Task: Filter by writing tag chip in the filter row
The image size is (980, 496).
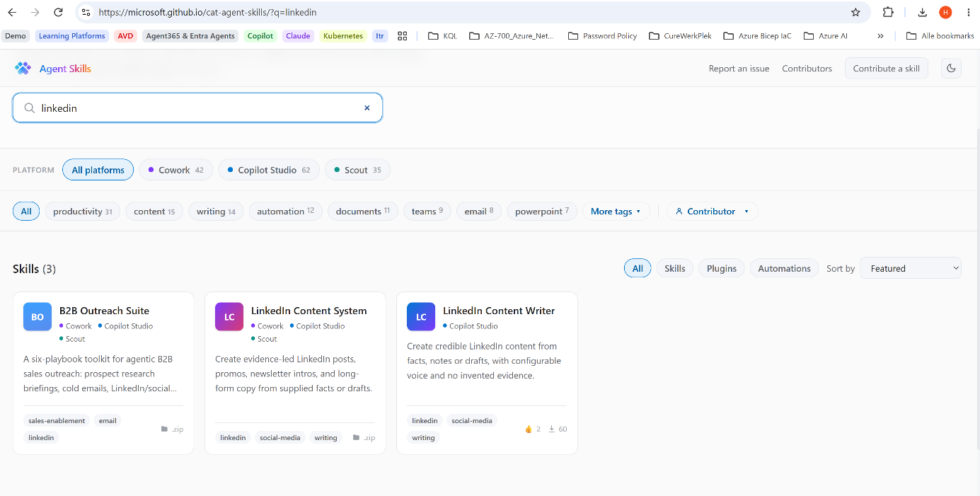Action: pyautogui.click(x=216, y=211)
